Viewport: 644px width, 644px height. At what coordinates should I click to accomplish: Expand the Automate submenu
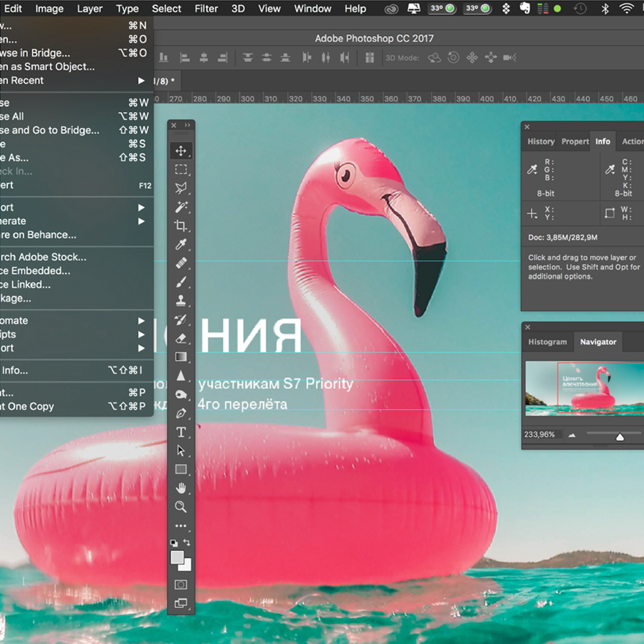tap(75, 320)
